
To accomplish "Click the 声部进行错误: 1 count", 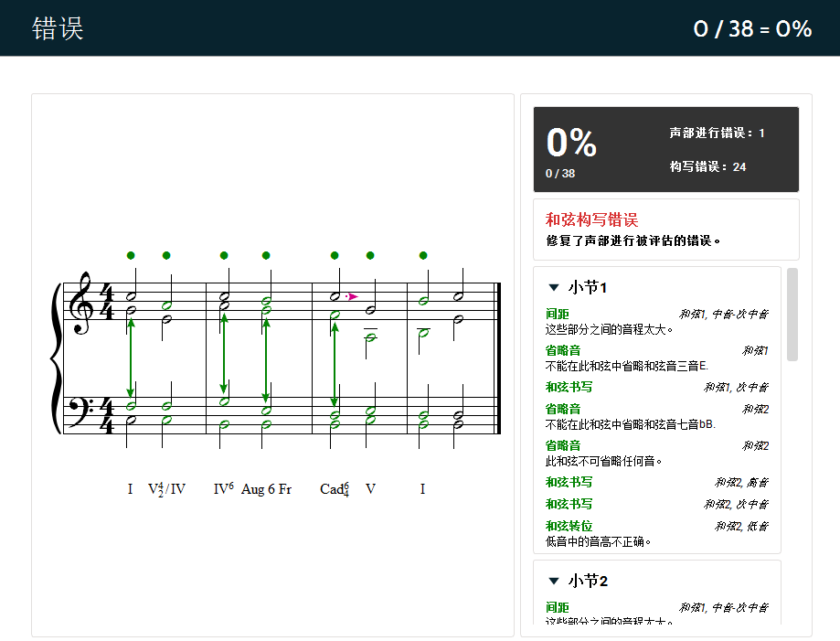I will click(x=717, y=133).
